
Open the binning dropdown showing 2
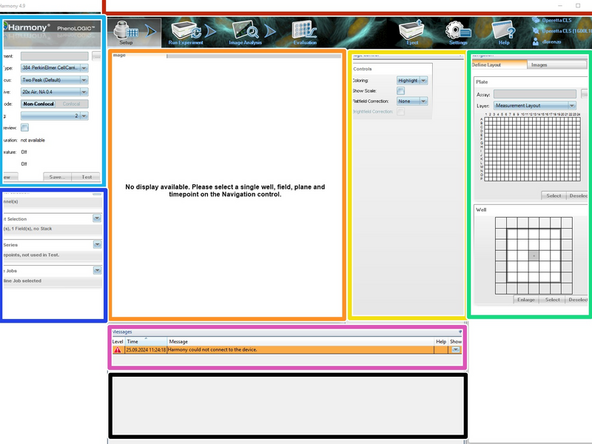point(54,116)
